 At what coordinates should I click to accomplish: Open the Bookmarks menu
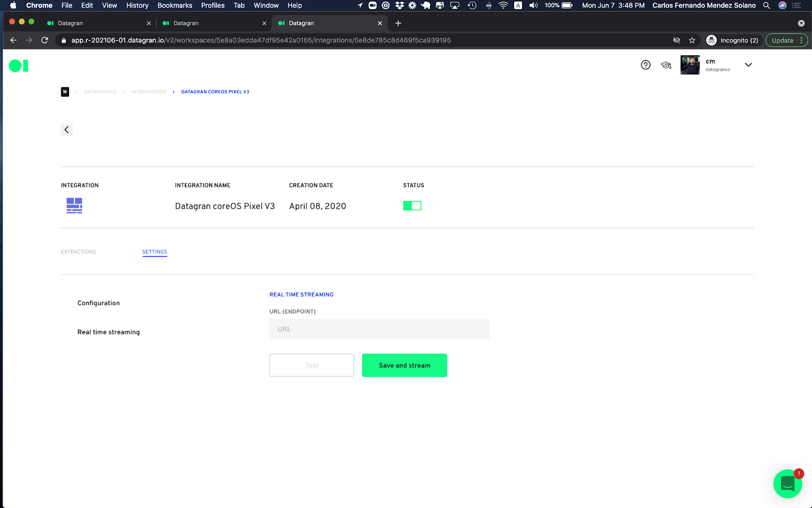click(x=175, y=5)
